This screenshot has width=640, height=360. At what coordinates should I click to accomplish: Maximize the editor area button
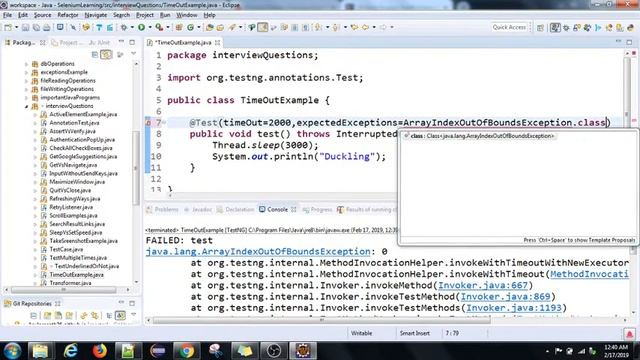point(629,42)
